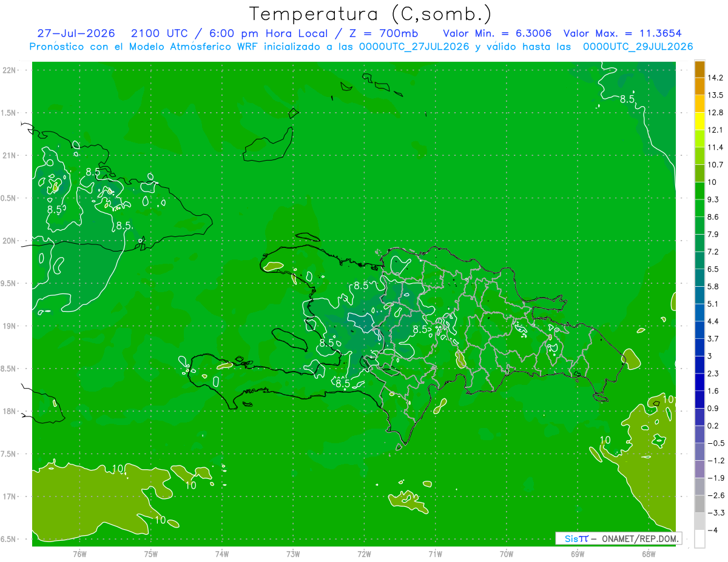Click the '20N' latitude axis label

[9, 241]
